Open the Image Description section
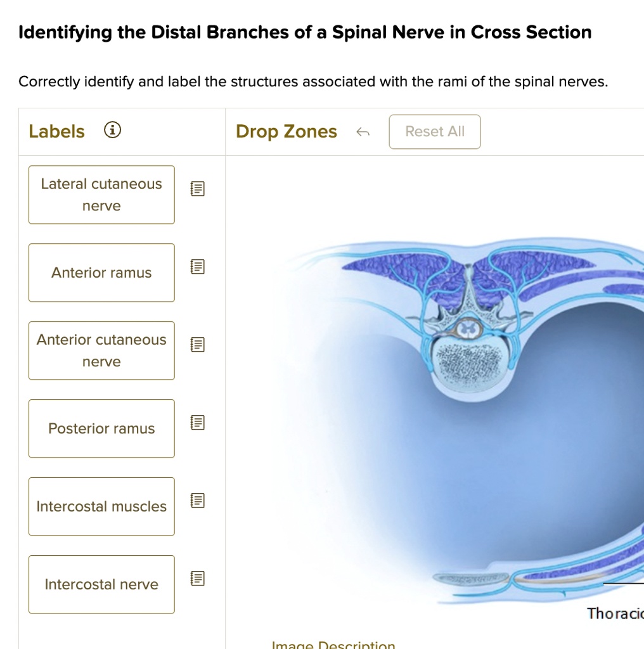 [x=334, y=644]
